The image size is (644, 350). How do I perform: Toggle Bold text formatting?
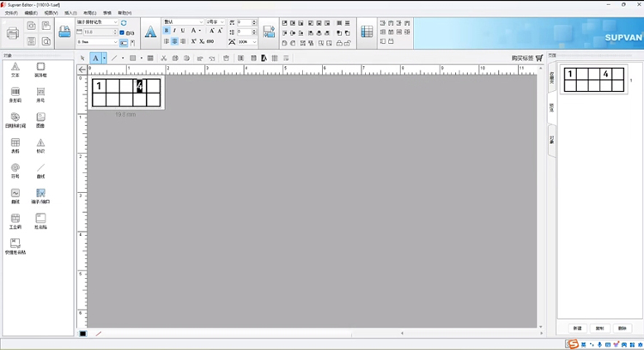pyautogui.click(x=167, y=31)
